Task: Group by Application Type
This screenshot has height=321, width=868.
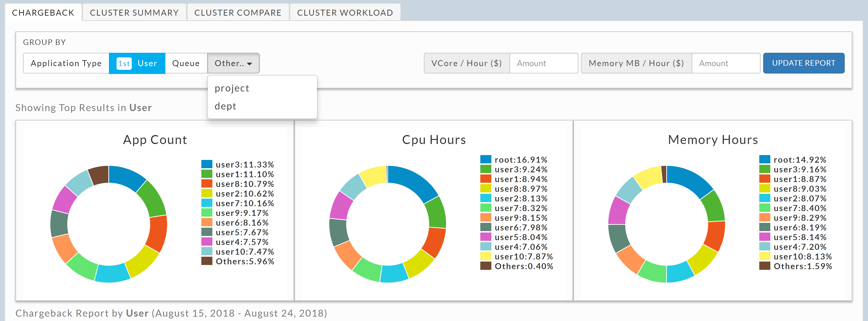Action: 66,63
